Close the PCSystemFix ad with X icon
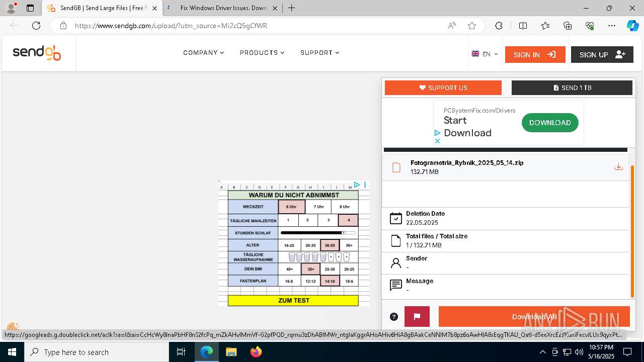This screenshot has width=644, height=362. pyautogui.click(x=437, y=141)
